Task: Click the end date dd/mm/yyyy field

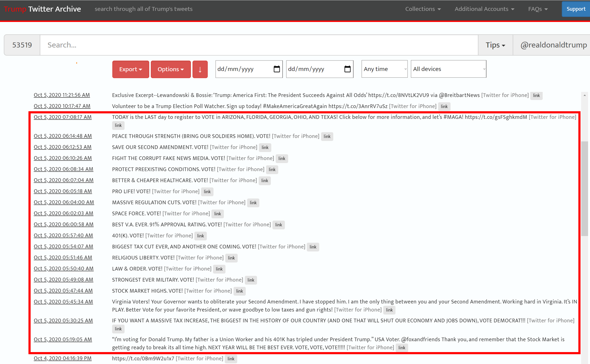Action: 319,69
